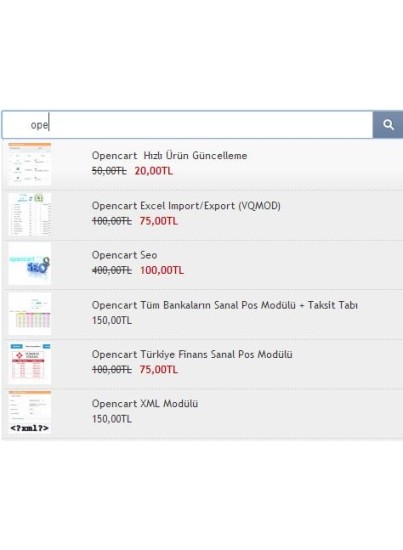Viewport: 403px width, 550px height.
Task: Click the struck-through 400,00TL old price
Action: click(112, 270)
